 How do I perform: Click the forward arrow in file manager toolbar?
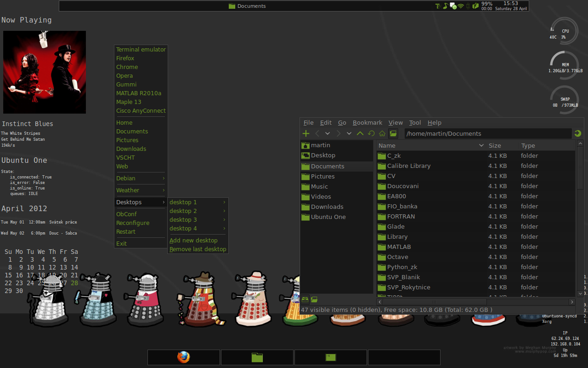(x=339, y=133)
